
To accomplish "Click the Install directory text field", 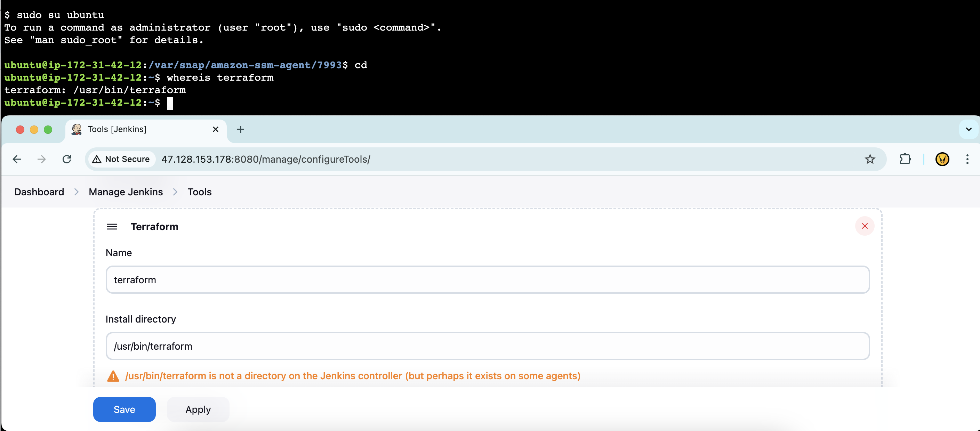I will coord(487,346).
